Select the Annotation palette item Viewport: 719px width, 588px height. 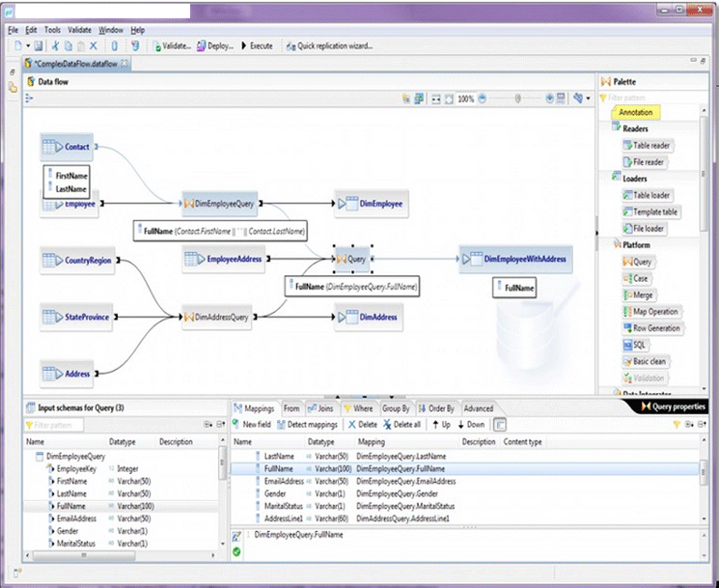[x=635, y=112]
